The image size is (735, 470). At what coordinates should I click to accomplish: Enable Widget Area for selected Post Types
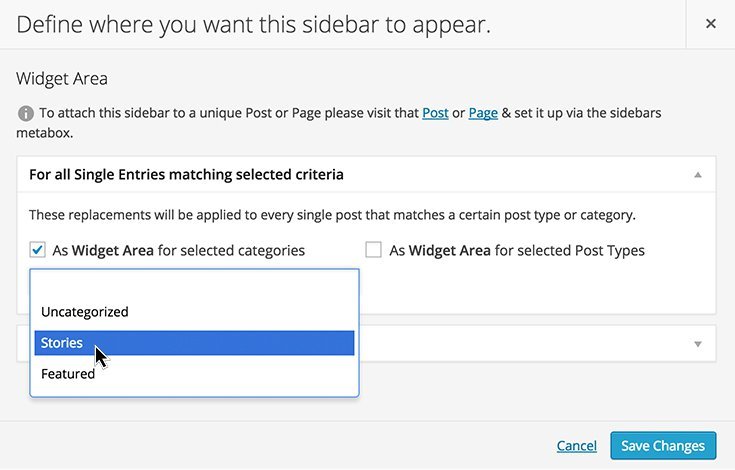tap(373, 250)
